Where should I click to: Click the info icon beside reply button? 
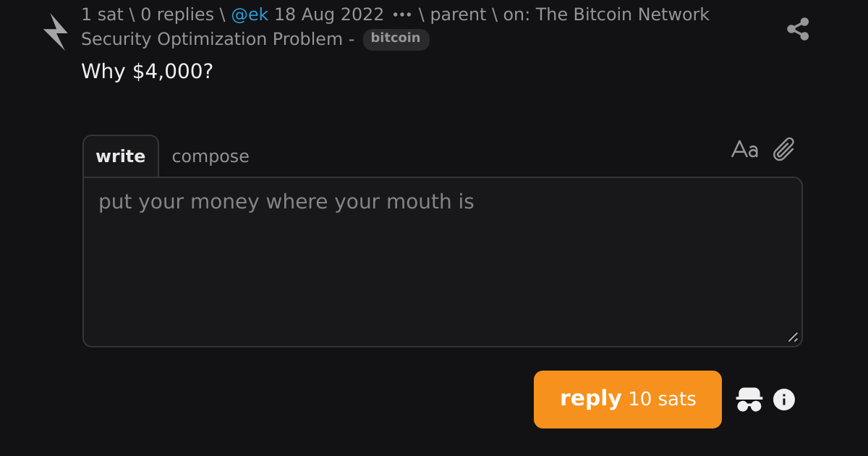click(784, 400)
